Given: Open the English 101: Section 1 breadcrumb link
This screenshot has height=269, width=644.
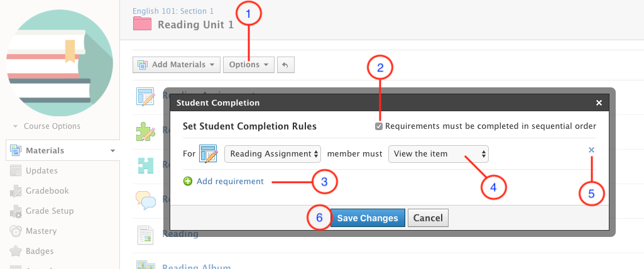Looking at the screenshot, I should pyautogui.click(x=173, y=11).
